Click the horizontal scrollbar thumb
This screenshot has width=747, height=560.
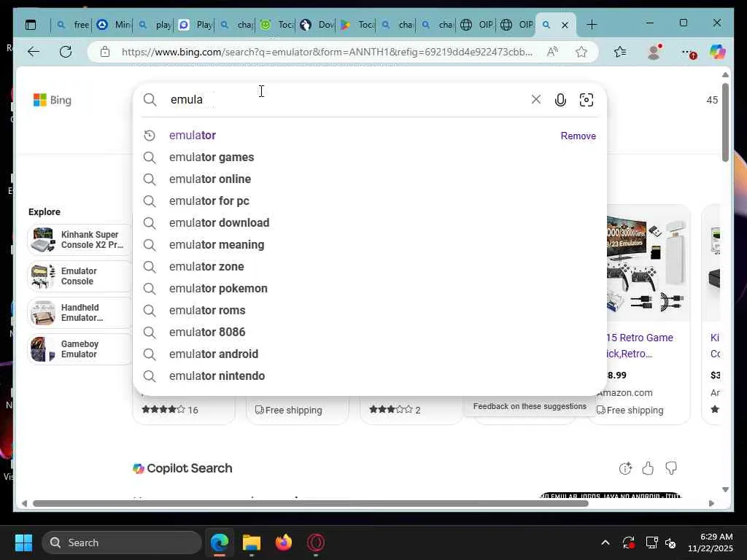(x=310, y=503)
